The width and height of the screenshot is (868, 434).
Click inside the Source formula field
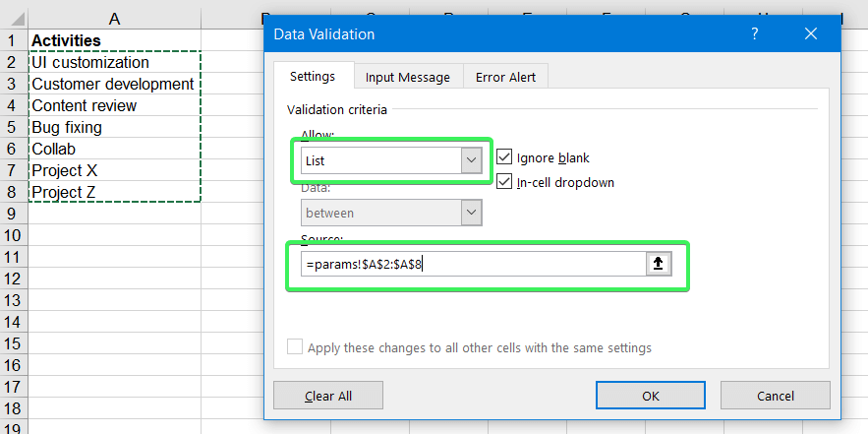[x=472, y=264]
